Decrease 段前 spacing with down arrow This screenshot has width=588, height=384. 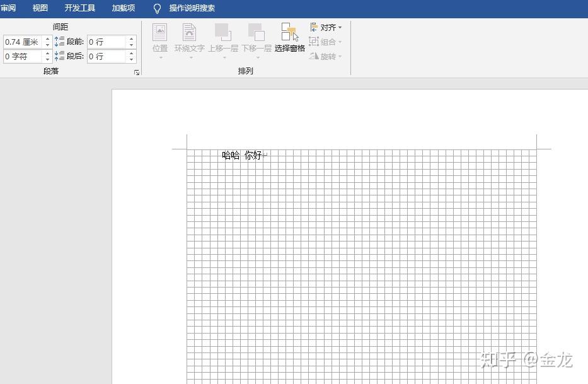tap(131, 45)
